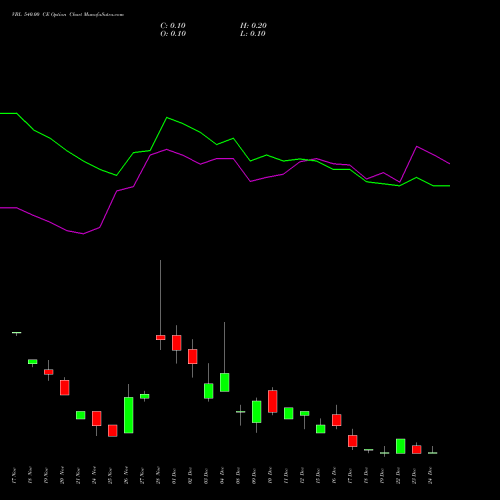Click the "17 Nov" date label
Image resolution: width=500 pixels, height=500 pixels.
[14, 475]
